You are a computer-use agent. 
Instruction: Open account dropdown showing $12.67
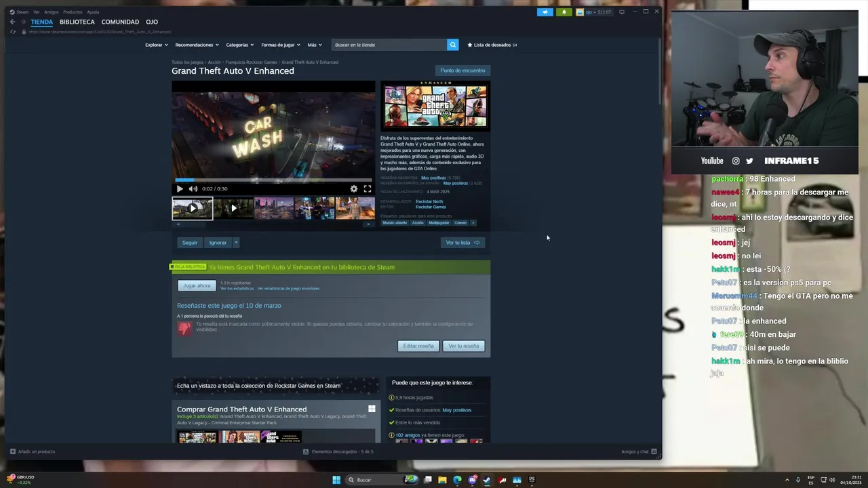(593, 12)
